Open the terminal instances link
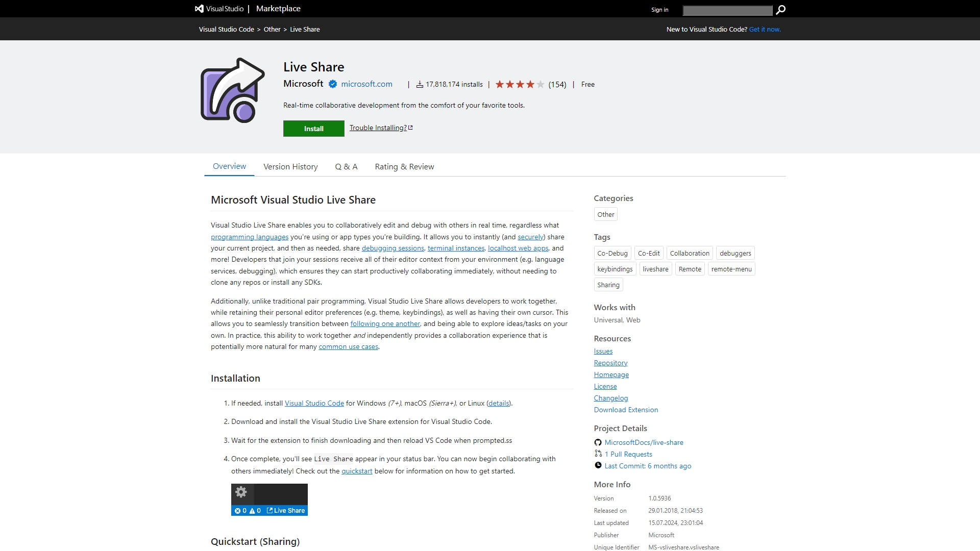The image size is (980, 551). 456,248
